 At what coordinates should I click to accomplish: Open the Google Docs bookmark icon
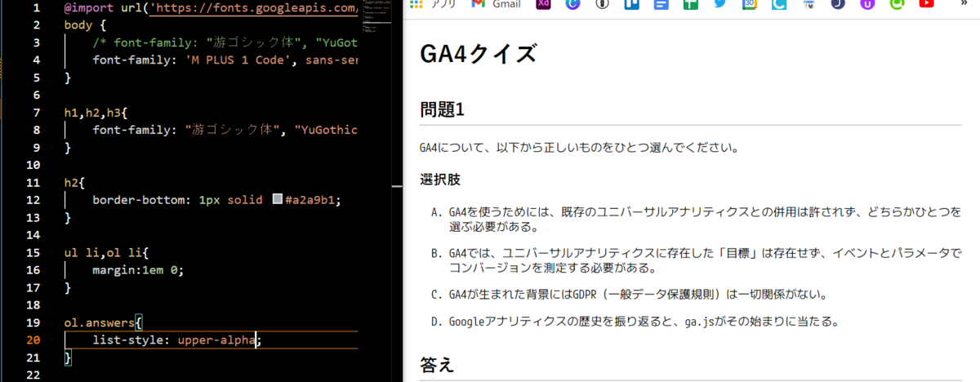(x=661, y=4)
